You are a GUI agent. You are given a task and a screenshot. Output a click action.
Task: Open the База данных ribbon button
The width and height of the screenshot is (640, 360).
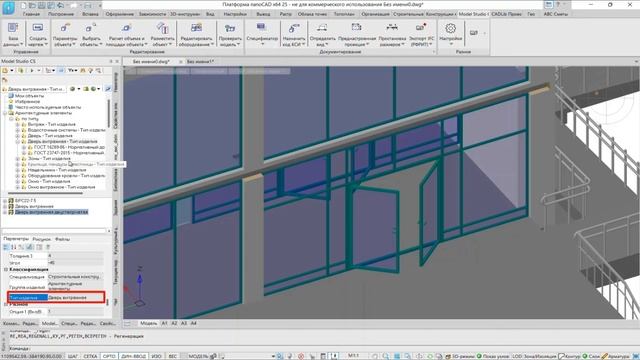13,34
